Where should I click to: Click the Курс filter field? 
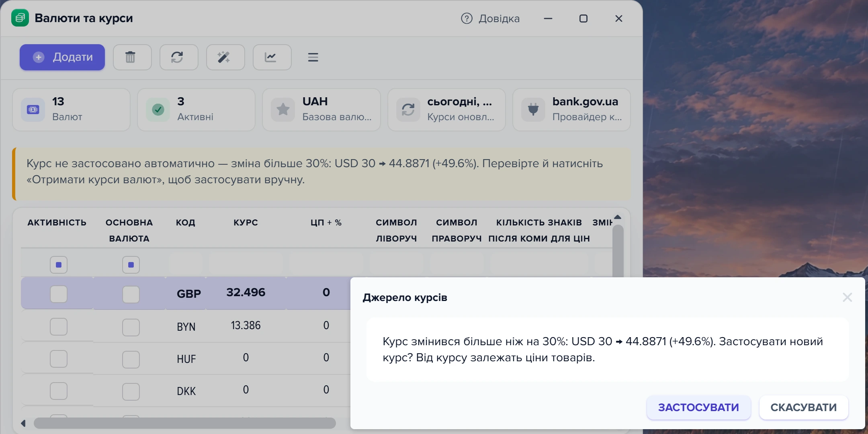(x=246, y=264)
